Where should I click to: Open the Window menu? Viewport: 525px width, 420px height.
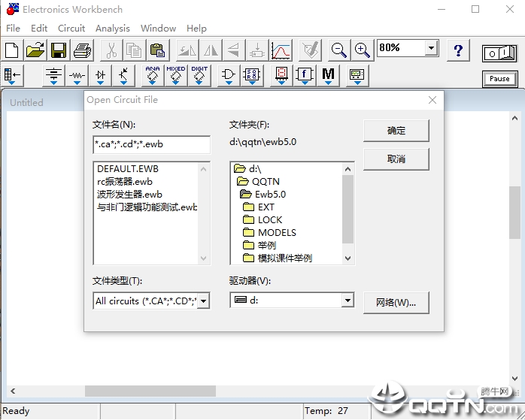(158, 29)
